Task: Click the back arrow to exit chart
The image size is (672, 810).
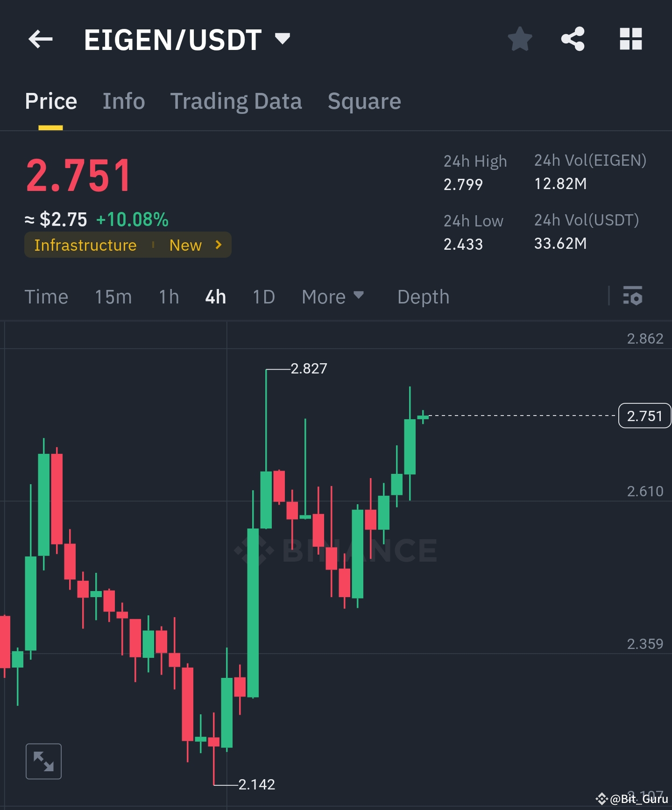Action: click(x=40, y=39)
